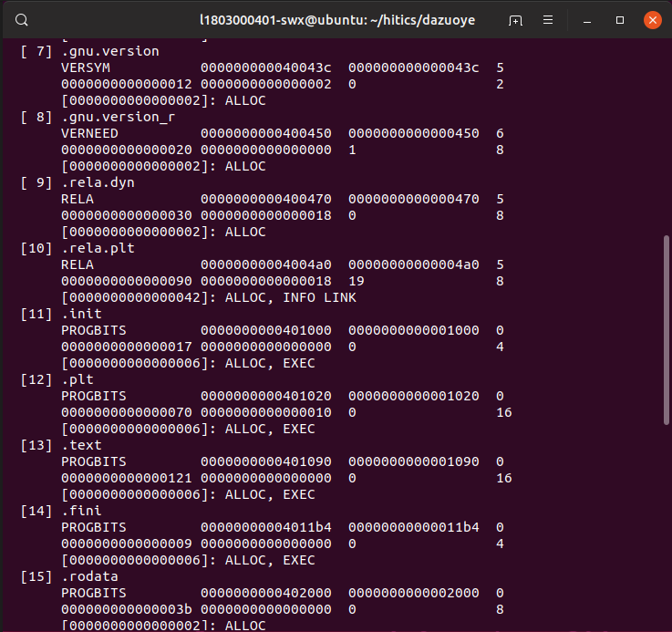Click size value 000000000000003b

click(127, 609)
